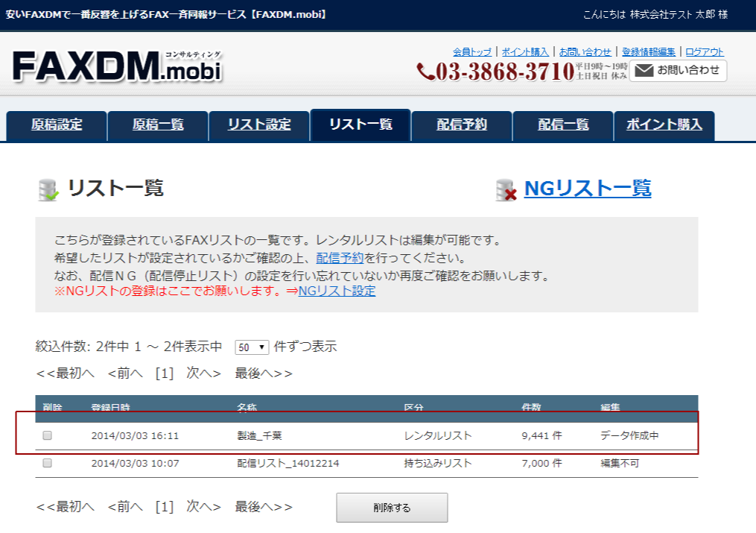Click the ログアウト link in header
This screenshot has height=533, width=756.
[705, 51]
